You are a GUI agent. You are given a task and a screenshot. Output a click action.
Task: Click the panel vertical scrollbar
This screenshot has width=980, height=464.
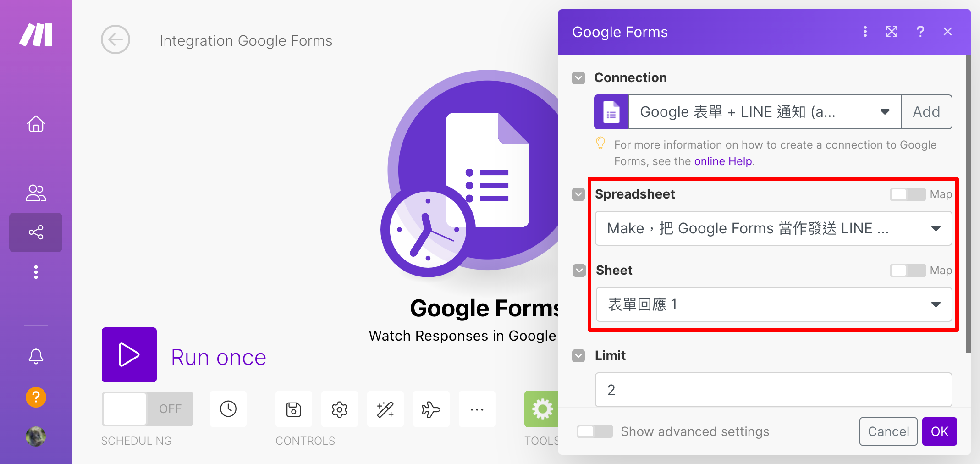[x=968, y=204]
